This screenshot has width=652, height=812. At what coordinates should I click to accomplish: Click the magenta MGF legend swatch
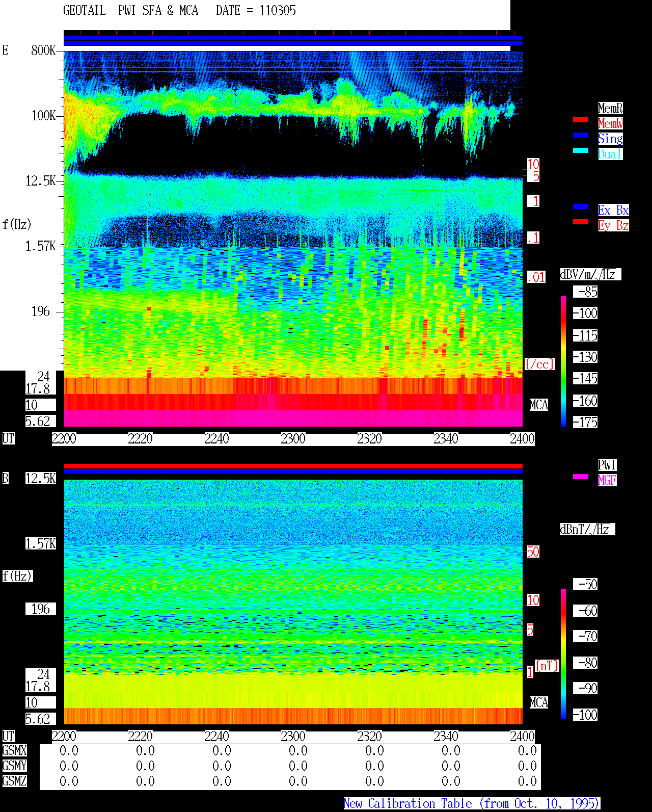(581, 477)
